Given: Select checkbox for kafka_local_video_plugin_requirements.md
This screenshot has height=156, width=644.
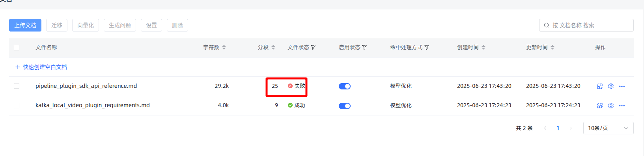Looking at the screenshot, I should point(17,106).
